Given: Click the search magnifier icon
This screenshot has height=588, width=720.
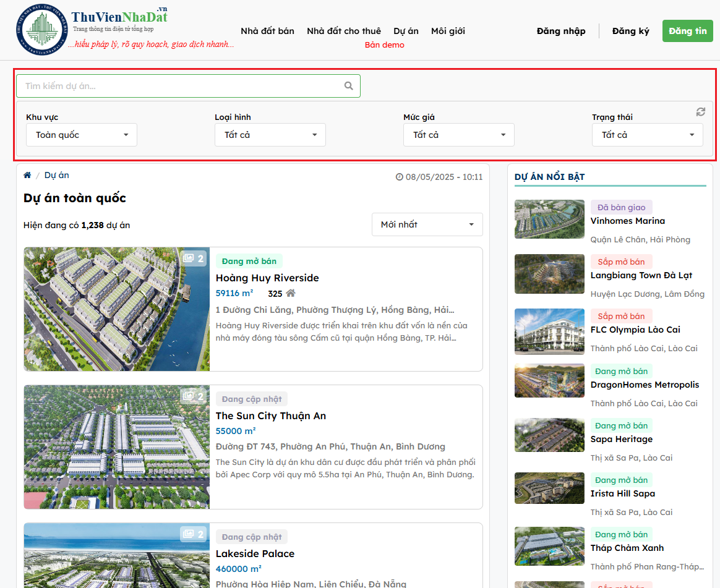Looking at the screenshot, I should (349, 86).
